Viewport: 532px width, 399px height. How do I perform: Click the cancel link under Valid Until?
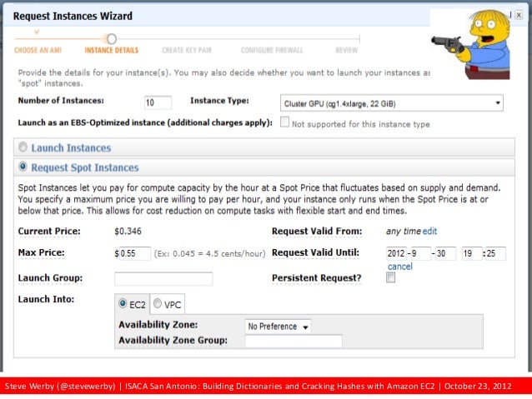[400, 267]
